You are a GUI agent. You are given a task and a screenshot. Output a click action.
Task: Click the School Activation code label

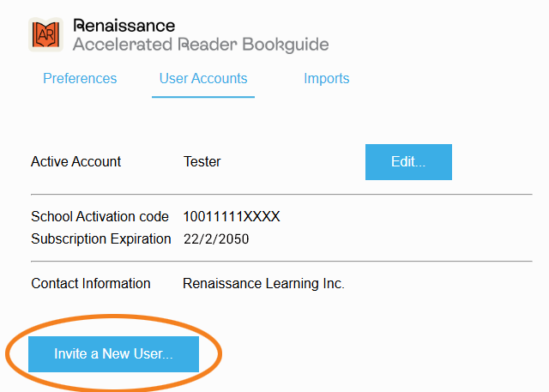pyautogui.click(x=100, y=217)
